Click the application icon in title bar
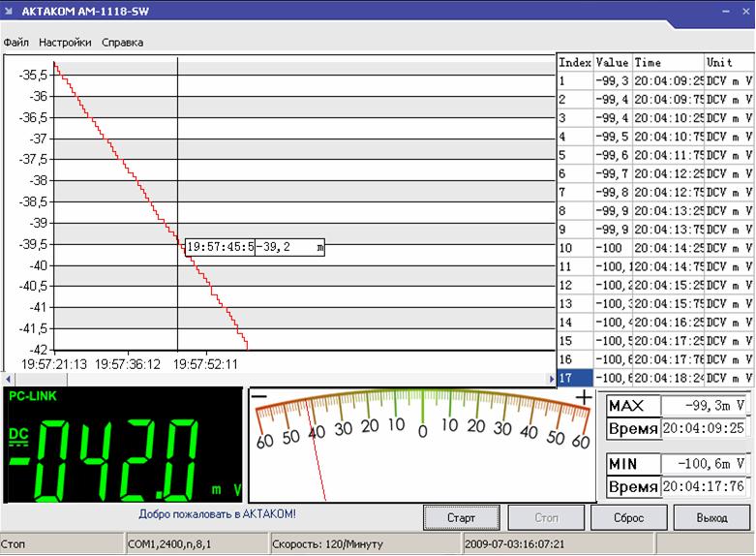 [8, 11]
